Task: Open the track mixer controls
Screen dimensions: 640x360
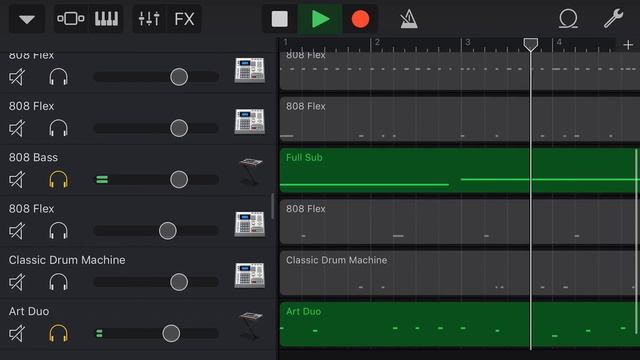Action: coord(149,19)
